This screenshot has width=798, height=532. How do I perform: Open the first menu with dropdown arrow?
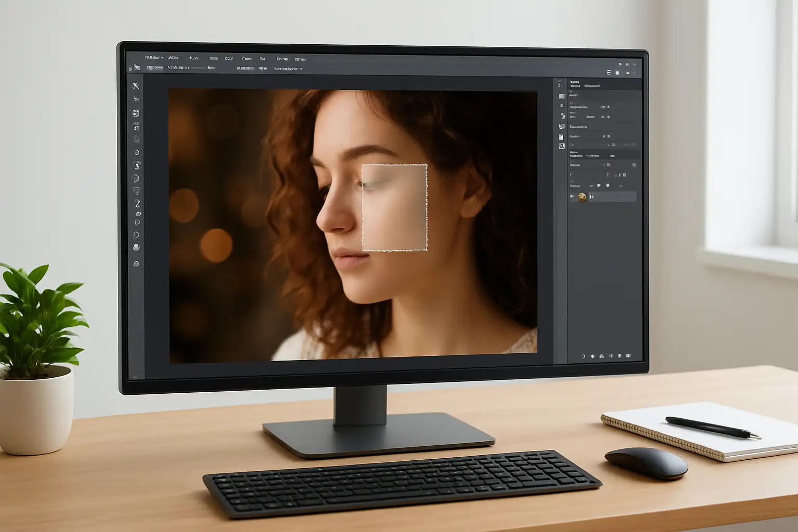click(154, 58)
